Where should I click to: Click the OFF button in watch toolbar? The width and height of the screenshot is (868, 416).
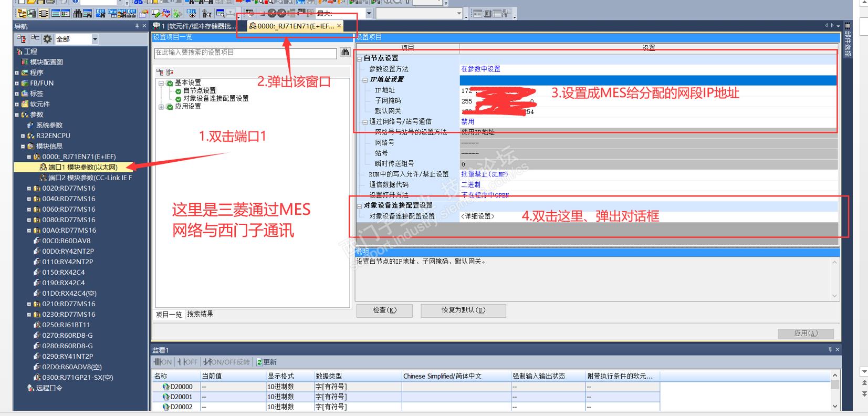click(187, 362)
